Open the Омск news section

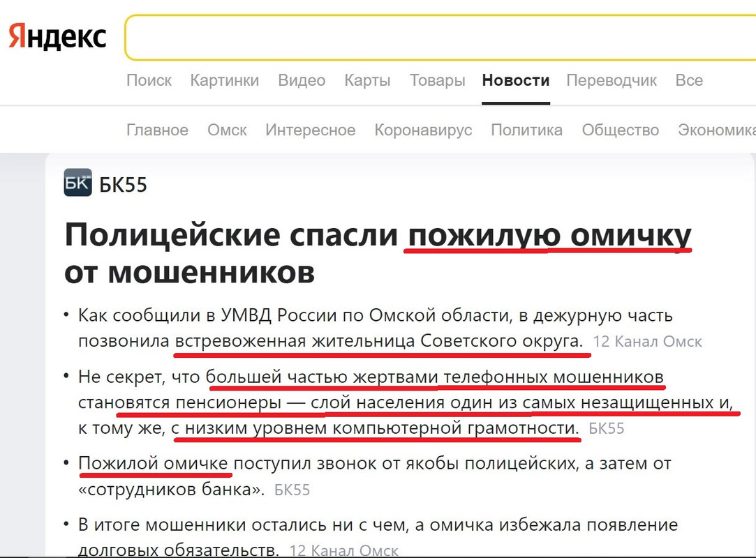coord(227,130)
